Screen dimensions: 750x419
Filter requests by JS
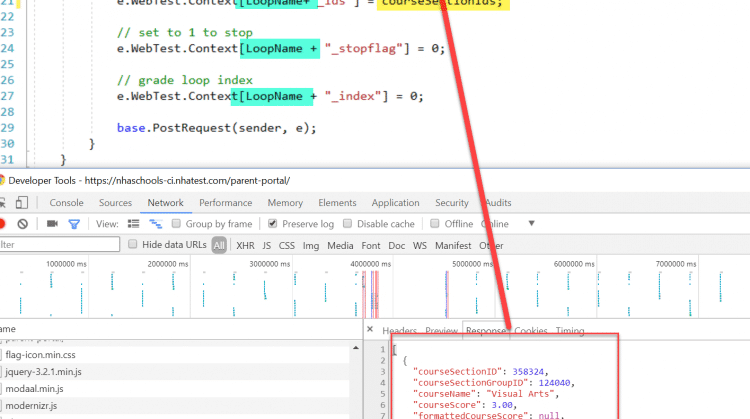(266, 245)
